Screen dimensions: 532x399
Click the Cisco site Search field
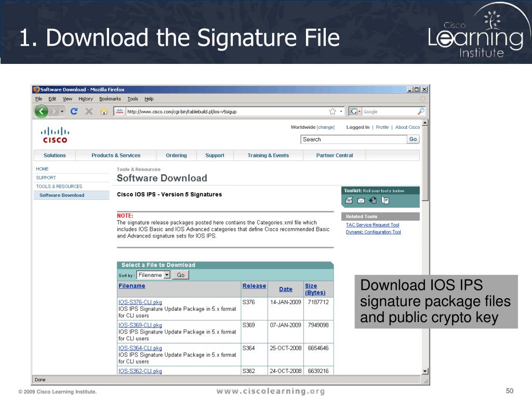353,139
